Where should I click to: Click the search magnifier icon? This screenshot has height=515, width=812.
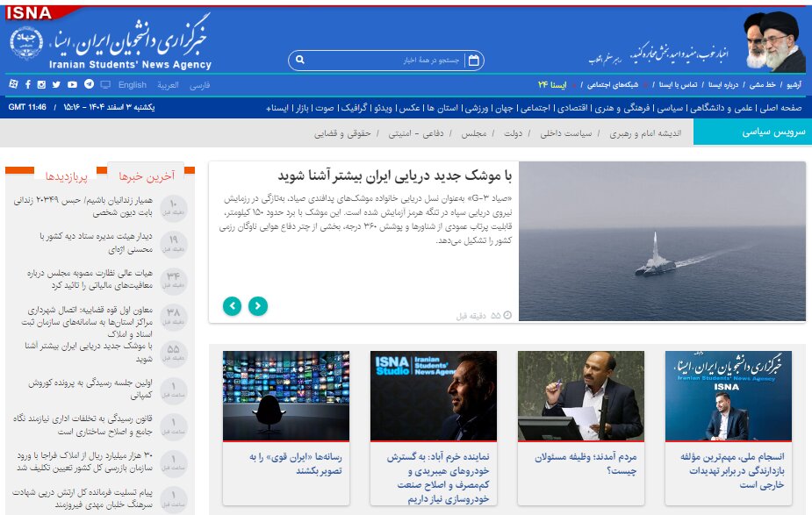coord(300,61)
